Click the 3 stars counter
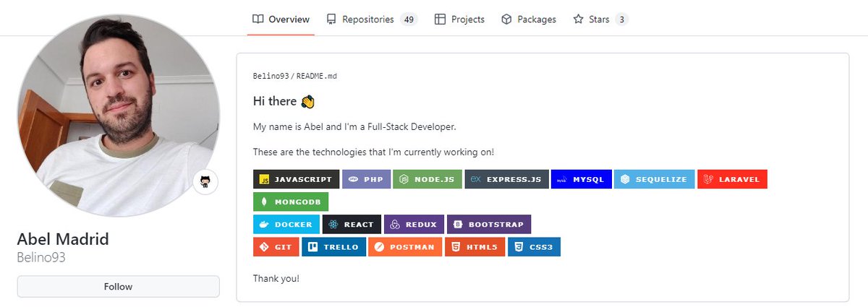 (621, 20)
